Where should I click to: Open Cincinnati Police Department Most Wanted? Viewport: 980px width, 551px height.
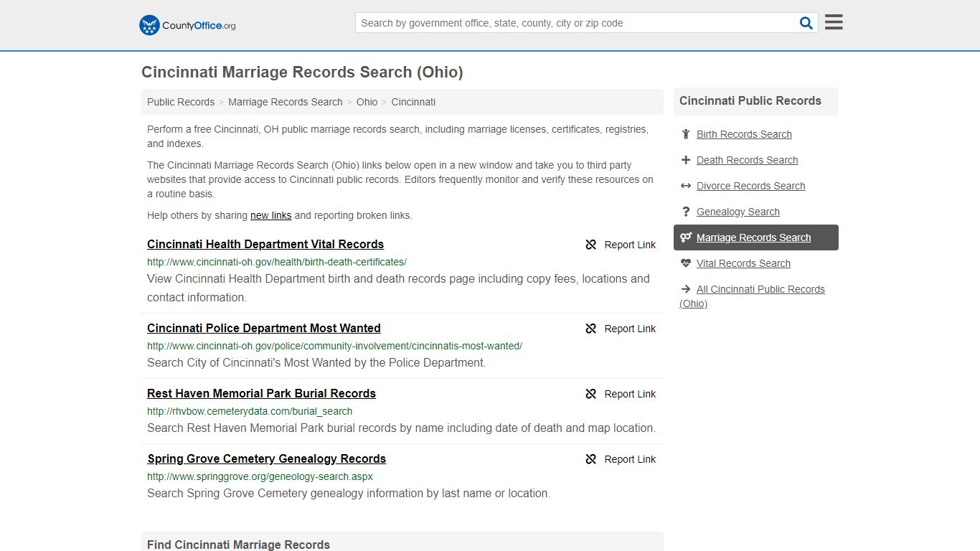pyautogui.click(x=264, y=328)
